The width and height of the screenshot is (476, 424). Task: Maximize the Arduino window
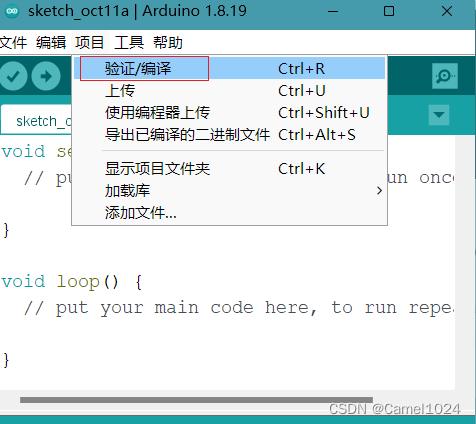pos(389,11)
